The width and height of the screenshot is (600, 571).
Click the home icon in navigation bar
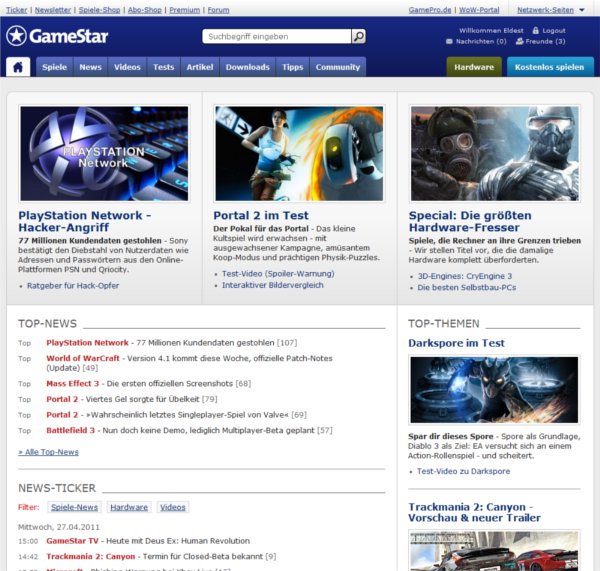[18, 67]
